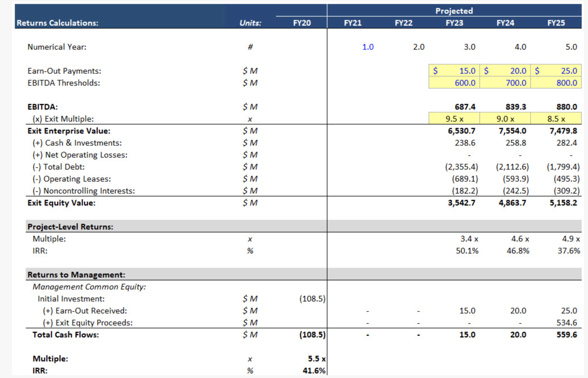This screenshot has width=588, height=378.
Task: Click noncontrolling interests value (309.2)
Action: [567, 191]
